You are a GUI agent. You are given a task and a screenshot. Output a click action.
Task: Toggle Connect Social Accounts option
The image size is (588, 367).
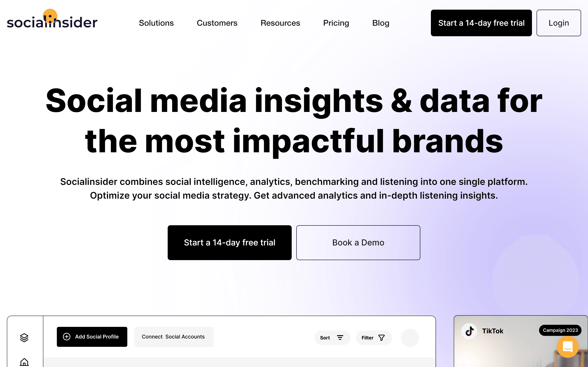[x=173, y=336]
